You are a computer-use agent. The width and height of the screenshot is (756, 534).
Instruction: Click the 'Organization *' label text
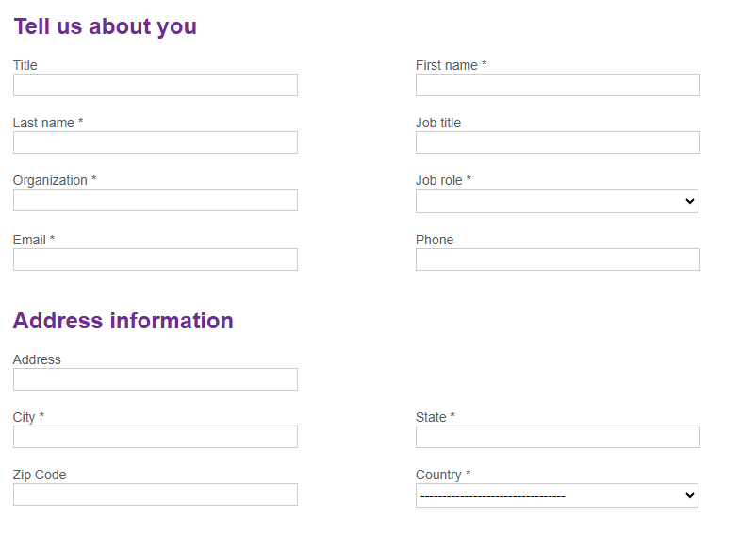point(55,180)
